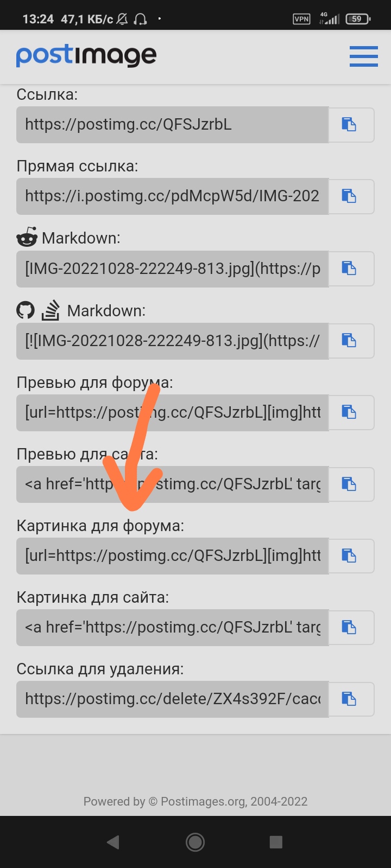Copy the Ссылка link field
Screen dimensions: 391x868
pos(351,125)
